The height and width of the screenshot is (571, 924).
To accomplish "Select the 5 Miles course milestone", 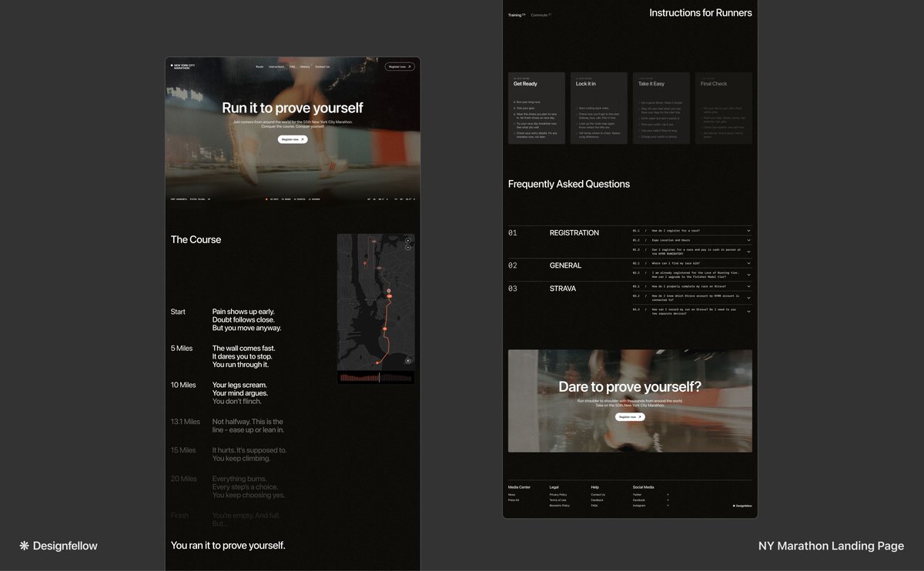I will 182,349.
